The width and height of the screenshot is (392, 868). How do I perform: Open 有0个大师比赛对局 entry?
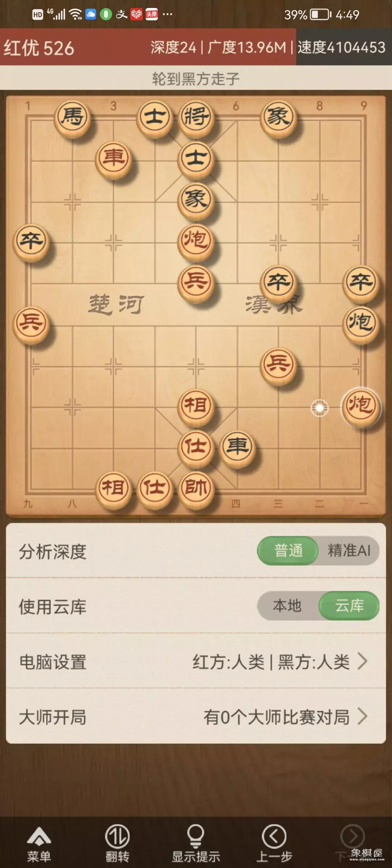point(277,717)
